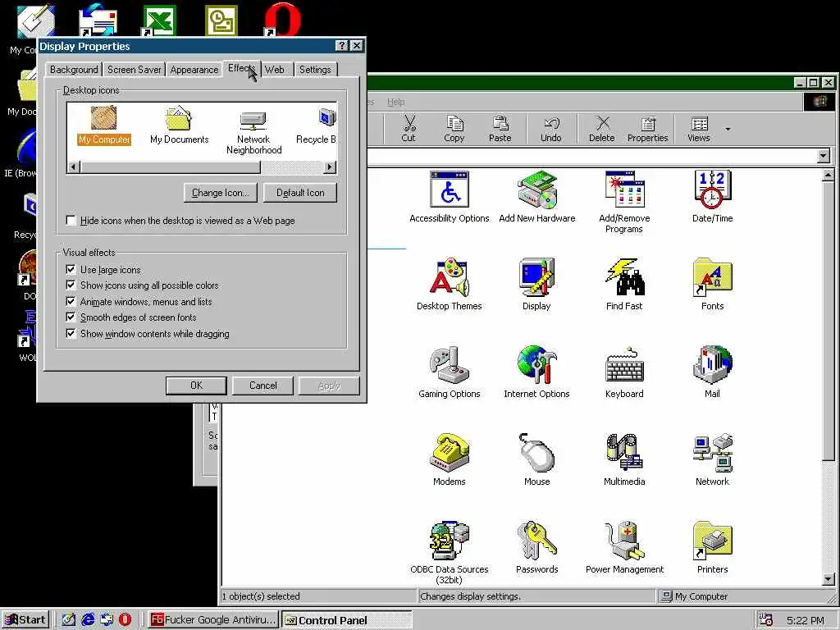Open the Internet Options icon
Viewport: 840px width, 630px height.
point(536,372)
